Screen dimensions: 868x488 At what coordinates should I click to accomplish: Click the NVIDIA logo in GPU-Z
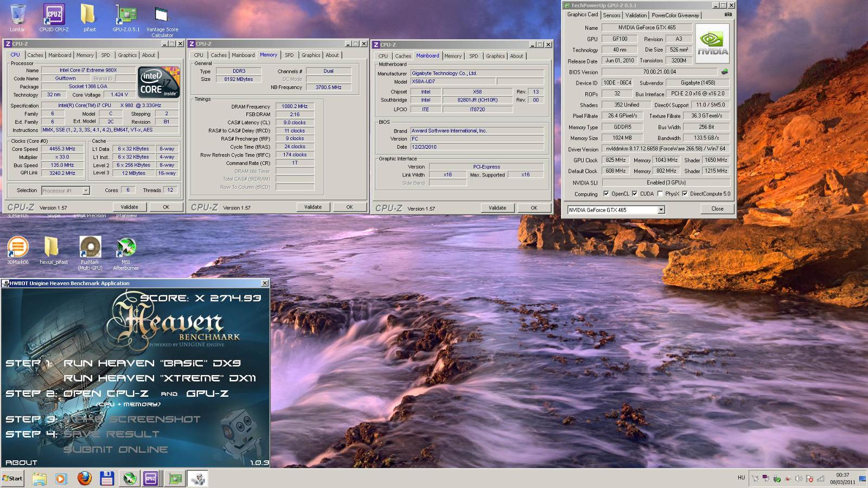pos(712,43)
